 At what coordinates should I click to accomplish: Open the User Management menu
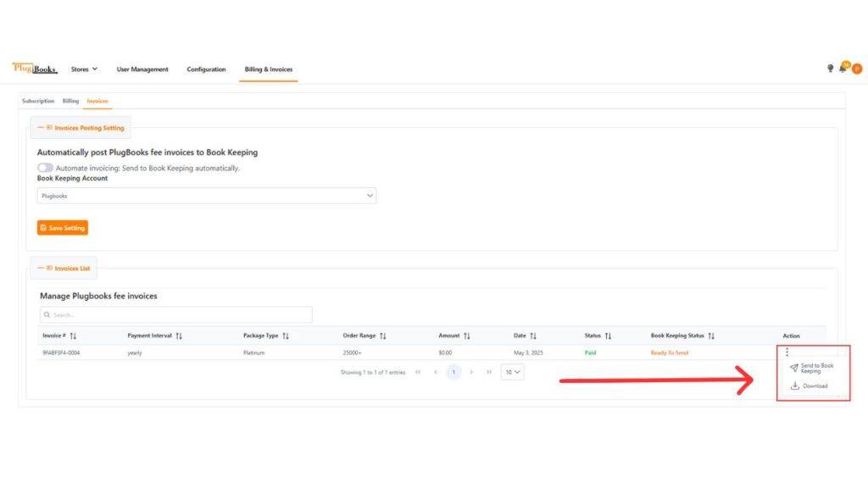click(142, 69)
